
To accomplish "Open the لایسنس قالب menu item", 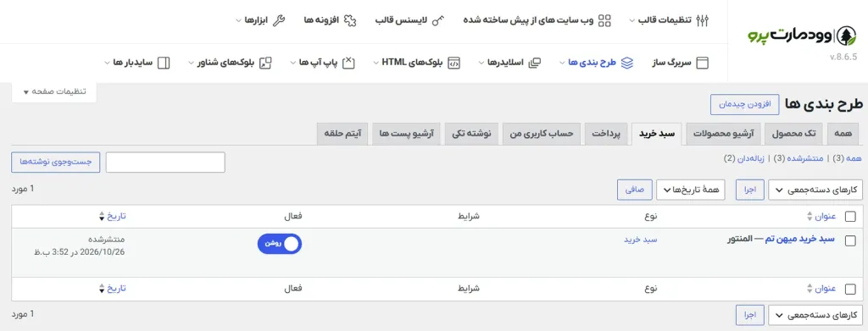I will coord(401,21).
